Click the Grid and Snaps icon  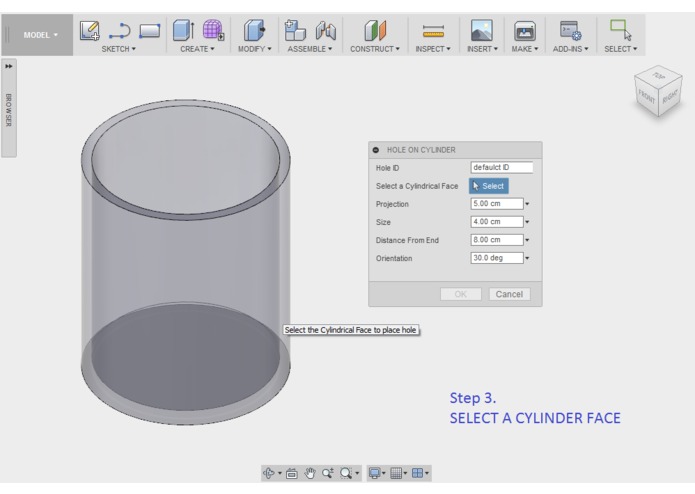tap(396, 473)
